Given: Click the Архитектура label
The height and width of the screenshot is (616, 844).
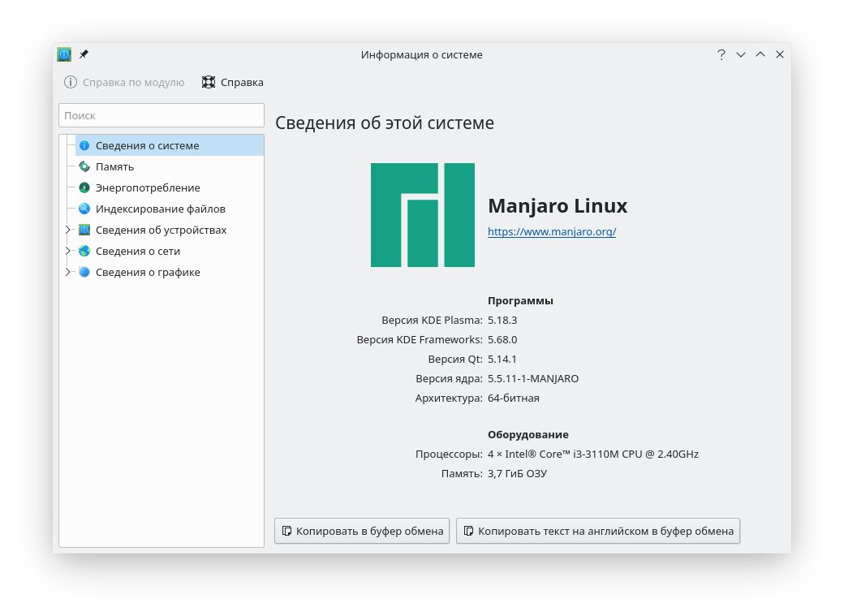Looking at the screenshot, I should click(449, 398).
